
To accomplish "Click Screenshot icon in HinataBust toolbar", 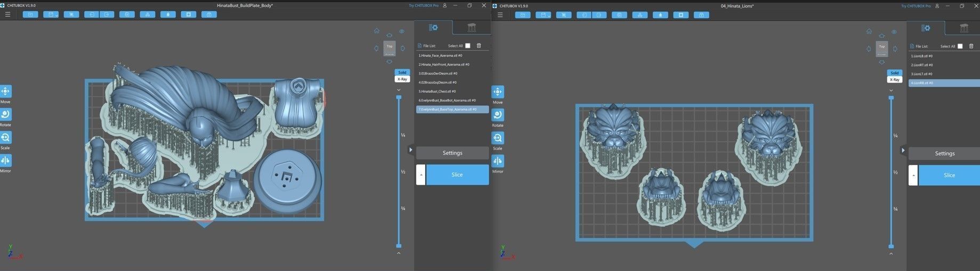I will pos(71,14).
